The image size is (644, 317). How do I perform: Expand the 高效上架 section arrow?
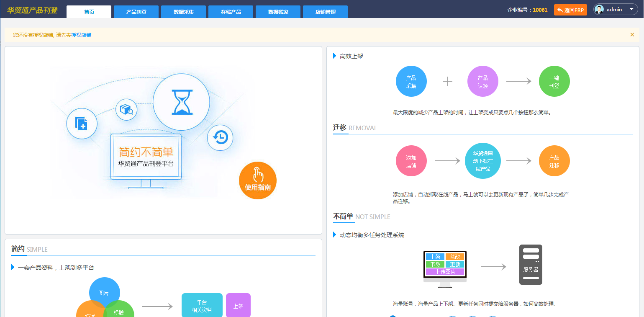335,56
